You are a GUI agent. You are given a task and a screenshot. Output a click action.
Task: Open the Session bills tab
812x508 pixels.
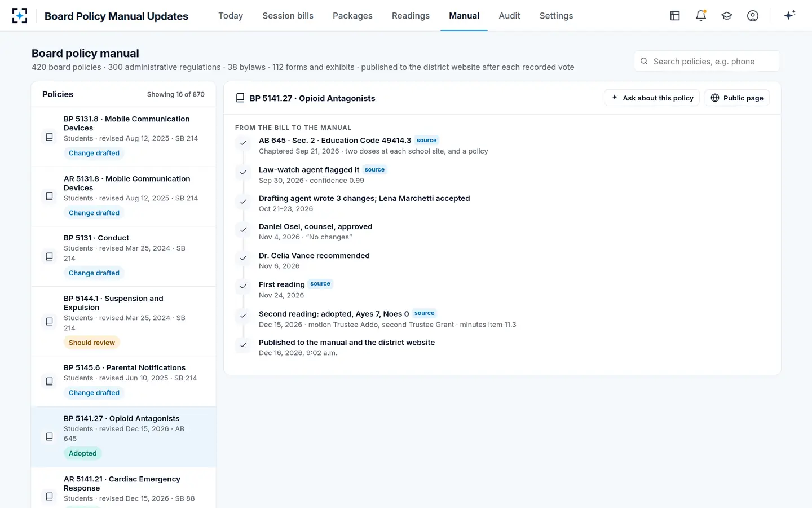coord(288,16)
